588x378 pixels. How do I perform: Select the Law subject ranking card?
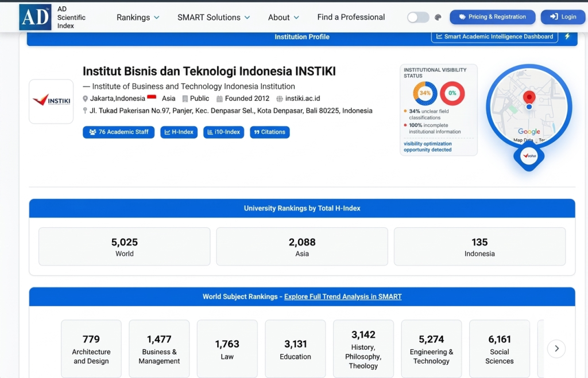pyautogui.click(x=227, y=349)
